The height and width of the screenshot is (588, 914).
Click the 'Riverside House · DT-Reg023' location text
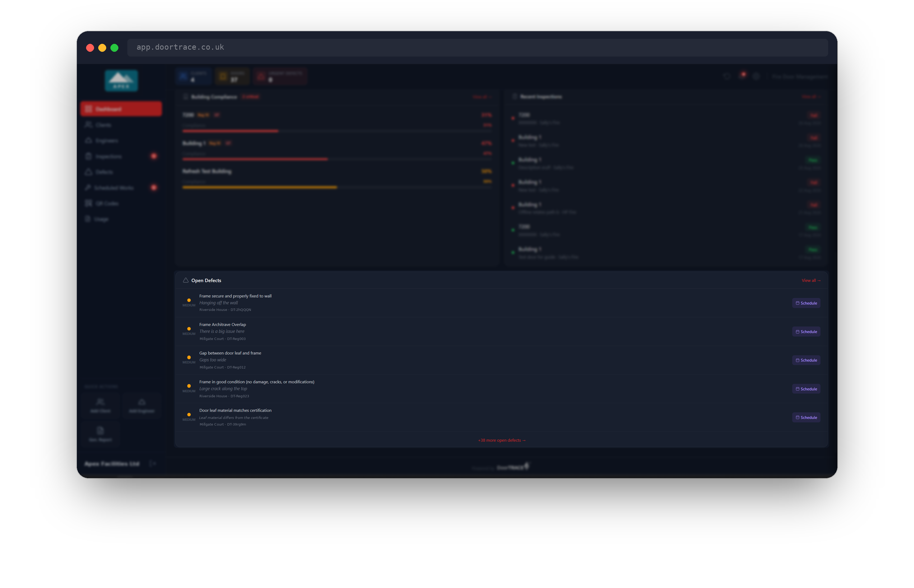click(x=224, y=396)
